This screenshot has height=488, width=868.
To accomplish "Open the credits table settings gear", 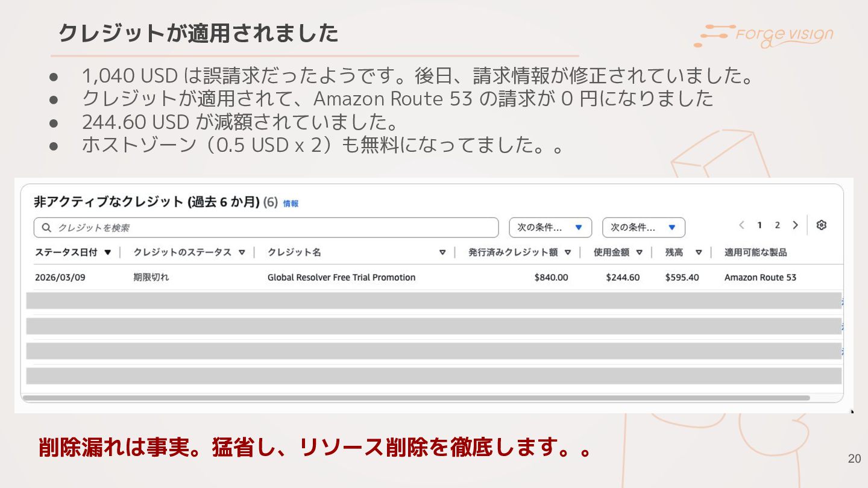I will (x=821, y=225).
